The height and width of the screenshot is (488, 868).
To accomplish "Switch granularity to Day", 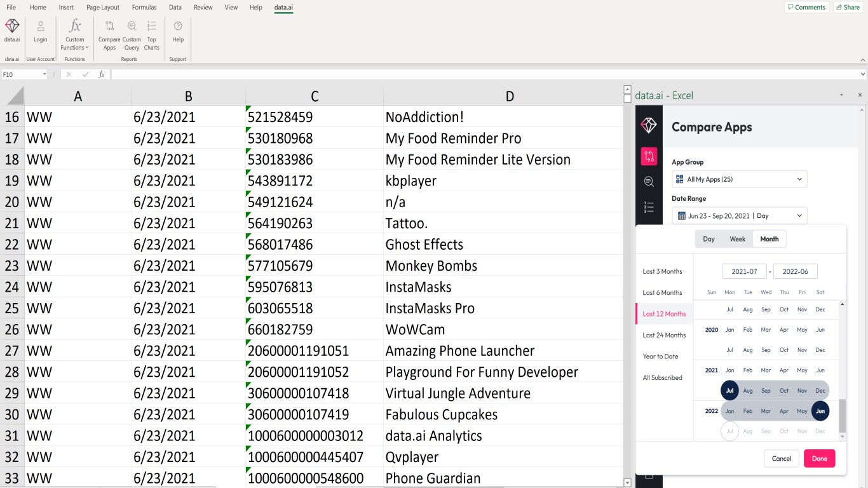I will (709, 239).
